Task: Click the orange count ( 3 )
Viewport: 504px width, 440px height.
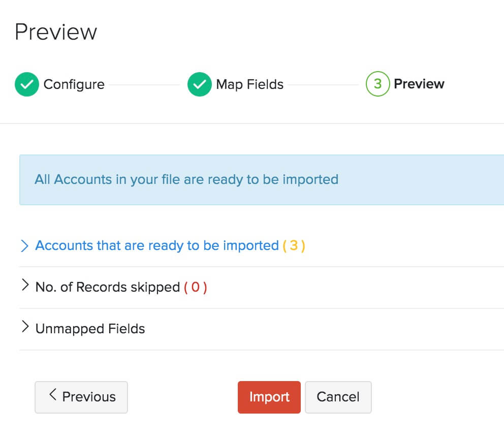Action: click(294, 246)
